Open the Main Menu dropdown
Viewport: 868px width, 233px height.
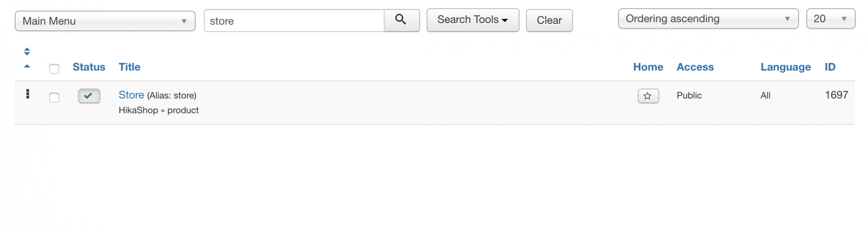pos(105,21)
